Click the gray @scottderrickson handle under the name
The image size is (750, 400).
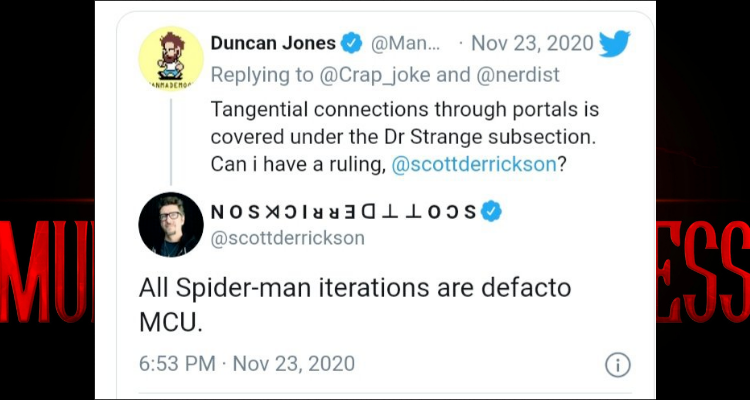[287, 238]
